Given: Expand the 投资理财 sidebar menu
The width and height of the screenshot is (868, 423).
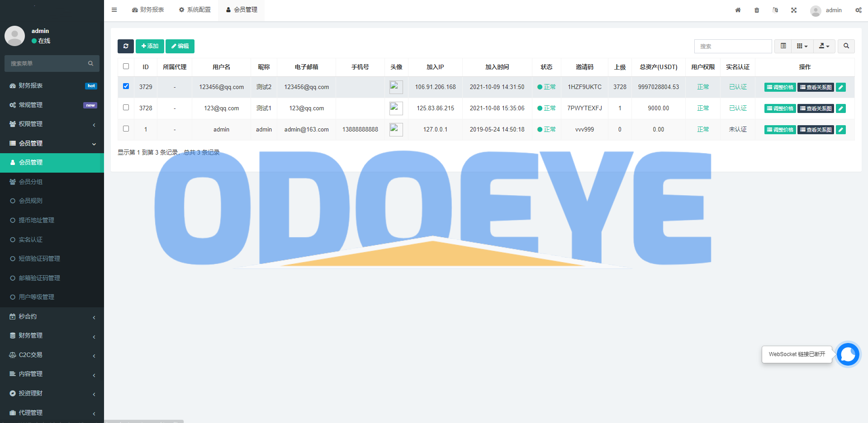Looking at the screenshot, I should tap(52, 394).
